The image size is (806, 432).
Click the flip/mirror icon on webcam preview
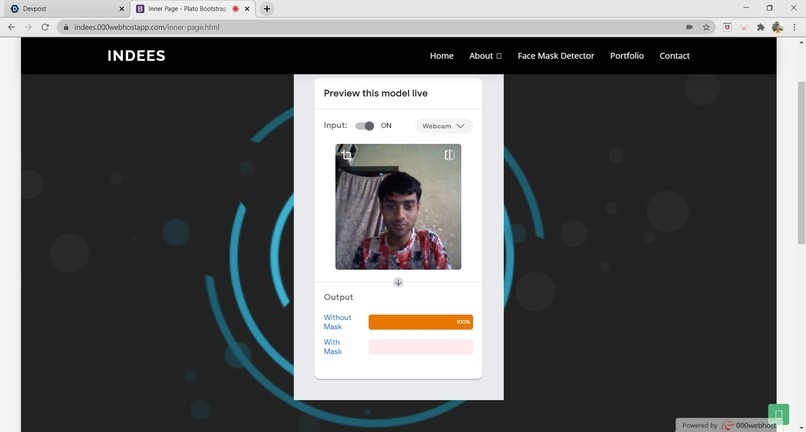(x=449, y=155)
